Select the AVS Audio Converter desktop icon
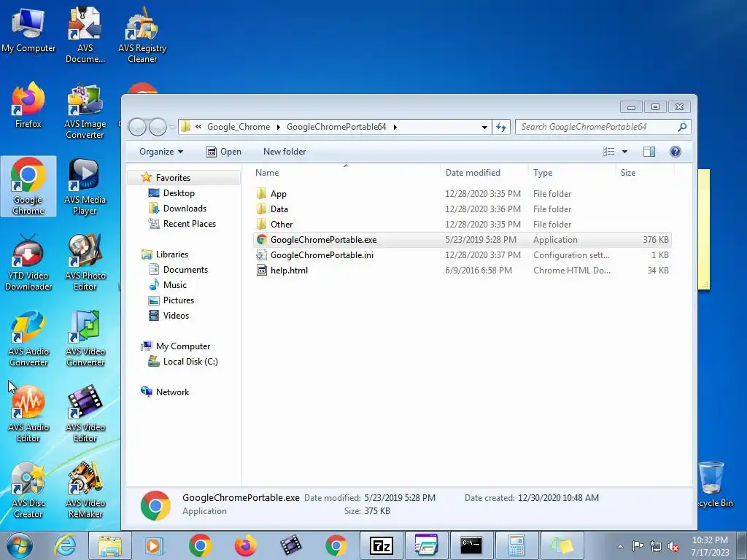Viewport: 747px width, 560px height. [28, 338]
